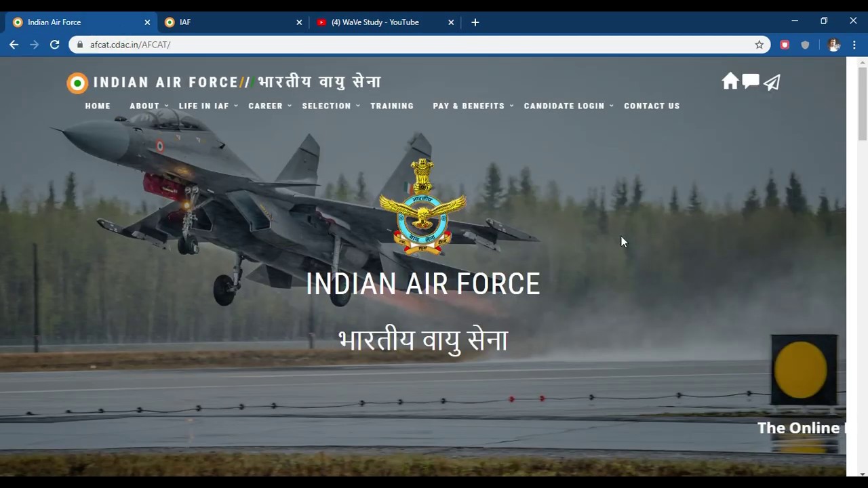Close the WaVe Study YouTube tab
Screen dimensions: 868x488
coord(451,22)
